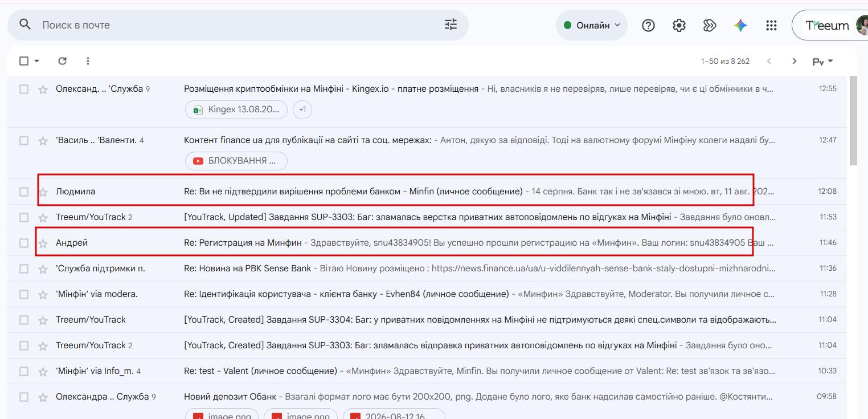This screenshot has height=419, width=868.
Task: Check the SUP-3304 YouTrack email
Action: 24,320
